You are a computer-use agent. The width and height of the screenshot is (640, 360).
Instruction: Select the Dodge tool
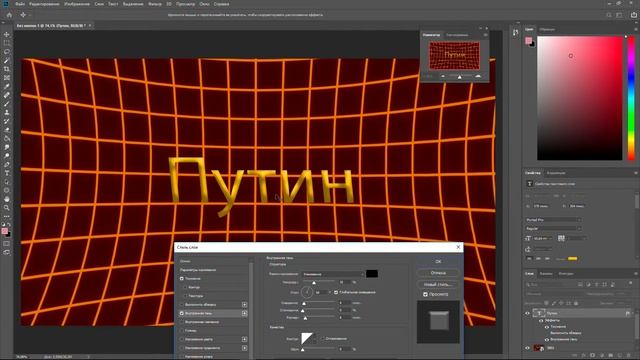coord(7,156)
